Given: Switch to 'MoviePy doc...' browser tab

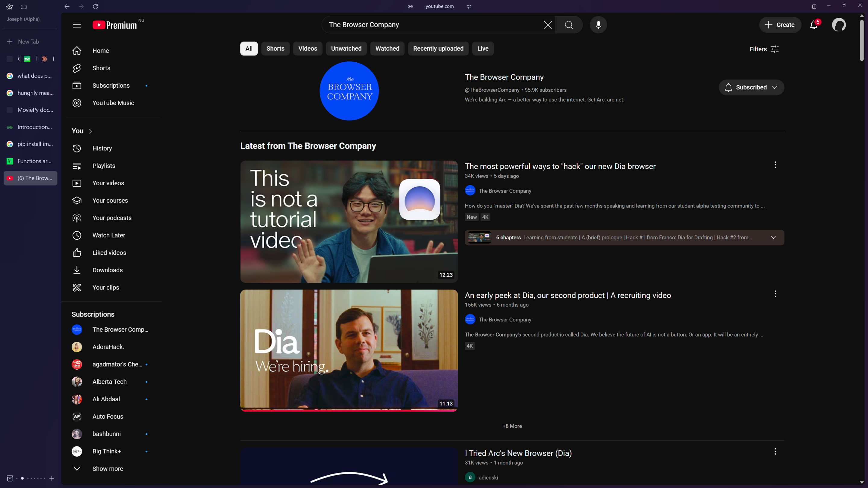Looking at the screenshot, I should [30, 110].
